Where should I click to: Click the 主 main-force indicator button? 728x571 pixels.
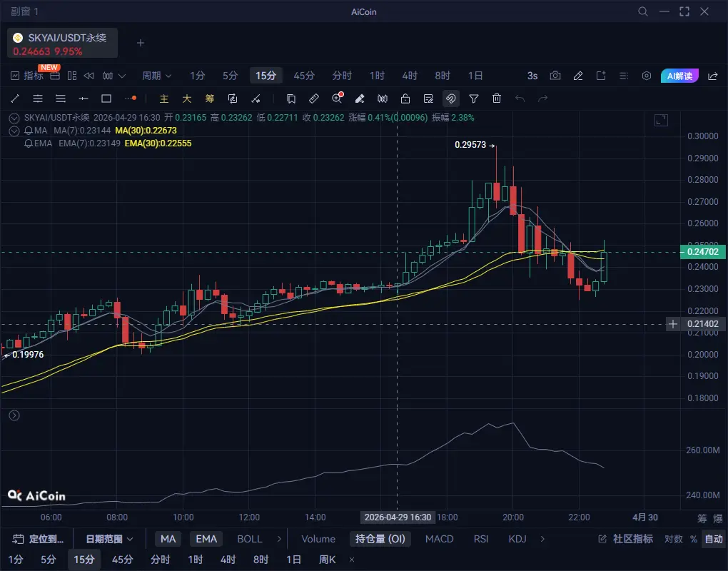pyautogui.click(x=164, y=98)
